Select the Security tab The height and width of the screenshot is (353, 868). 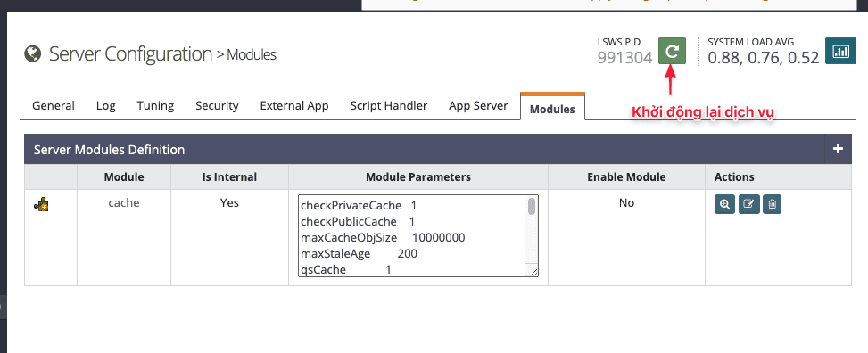(x=217, y=106)
